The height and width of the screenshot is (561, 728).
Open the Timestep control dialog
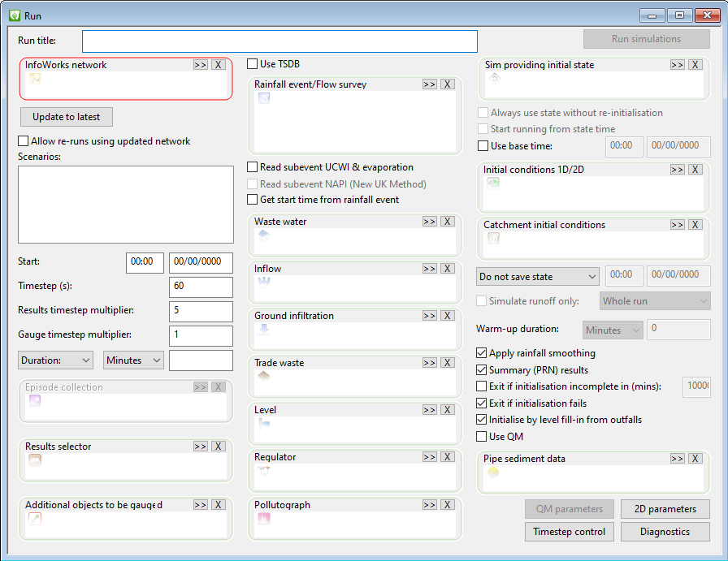click(570, 532)
